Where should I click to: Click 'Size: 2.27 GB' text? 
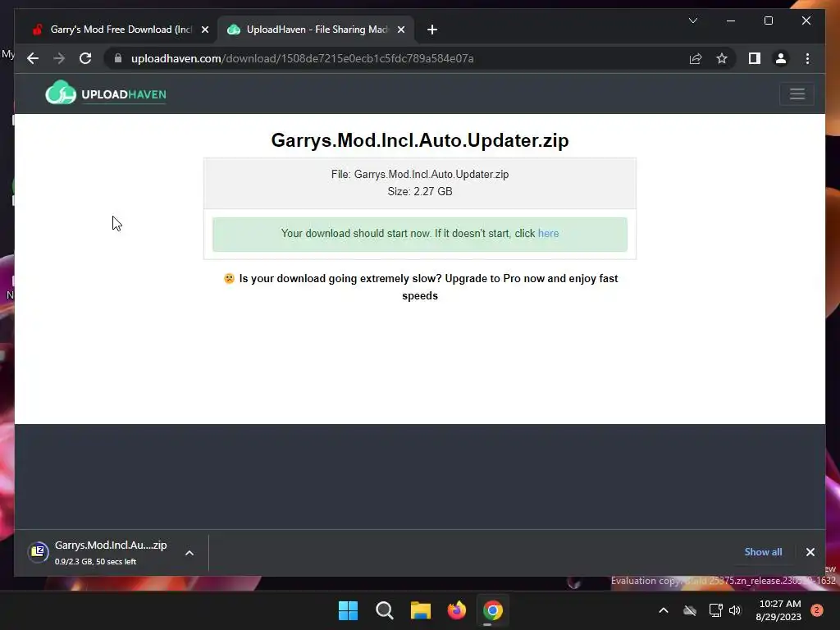pos(420,191)
